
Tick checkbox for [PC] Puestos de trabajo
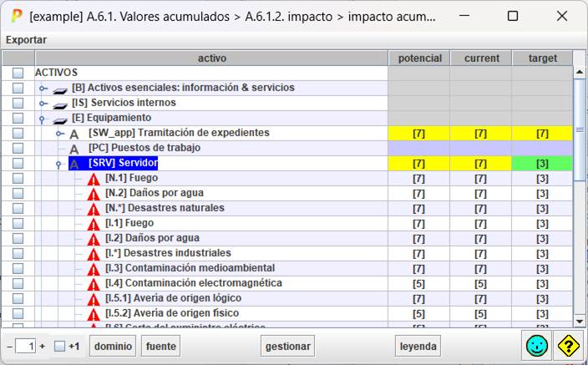[18, 148]
